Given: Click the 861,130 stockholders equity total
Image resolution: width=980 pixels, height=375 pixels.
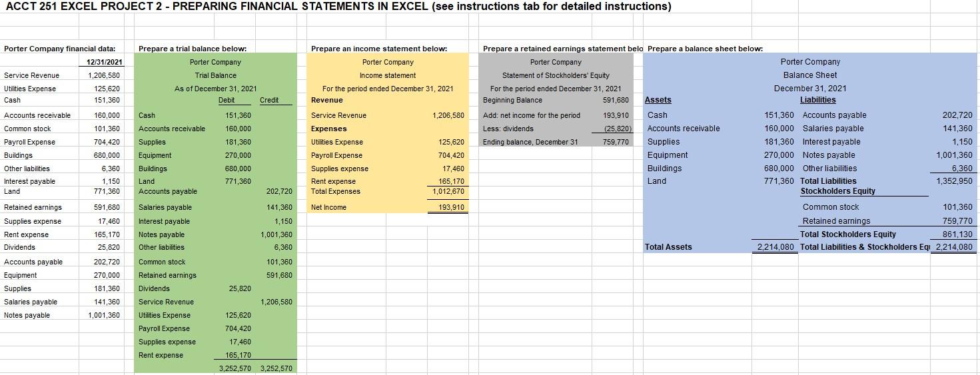Looking at the screenshot, I should (x=957, y=234).
